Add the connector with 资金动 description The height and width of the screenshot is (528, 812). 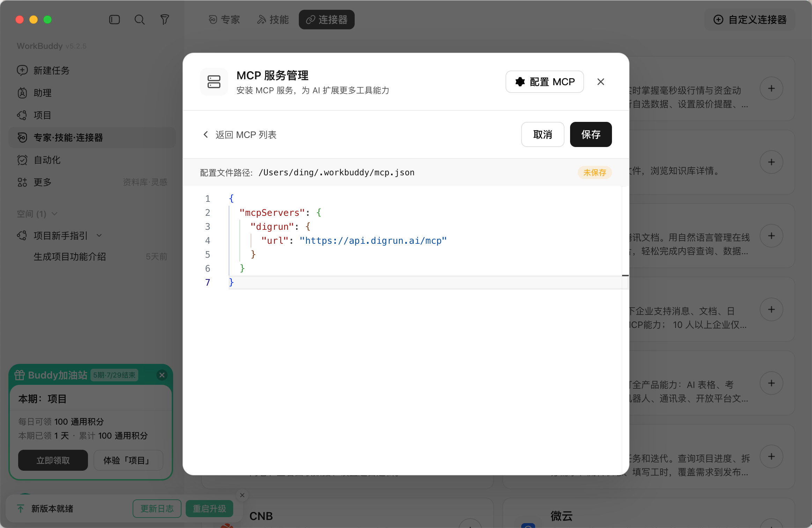pos(772,88)
